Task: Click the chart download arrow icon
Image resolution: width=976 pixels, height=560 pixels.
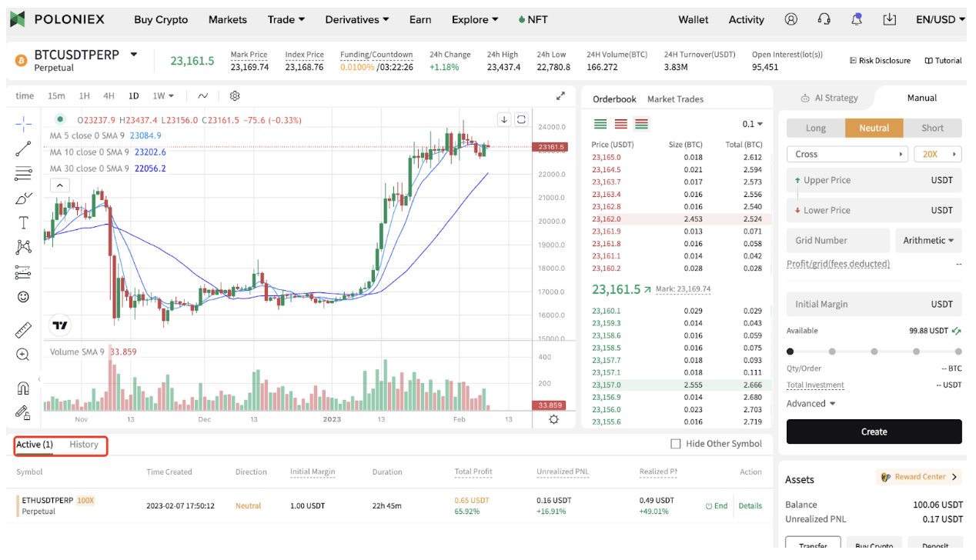Action: coord(503,119)
